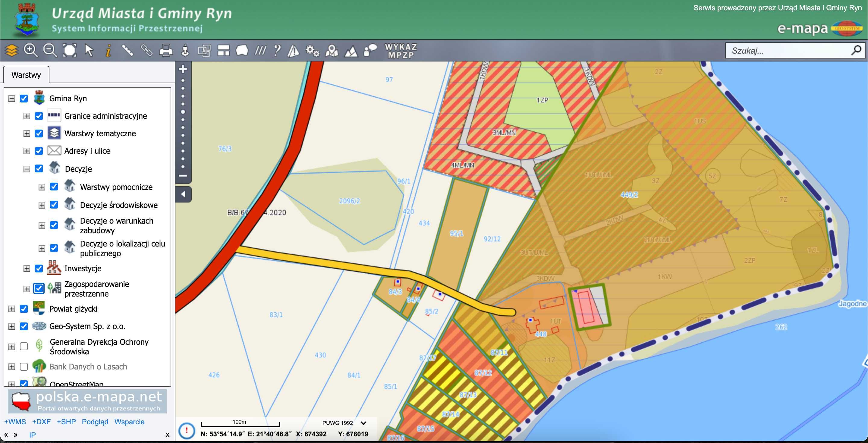Image resolution: width=868 pixels, height=443 pixels.
Task: Collapse the side panel with arrow button
Action: [183, 194]
